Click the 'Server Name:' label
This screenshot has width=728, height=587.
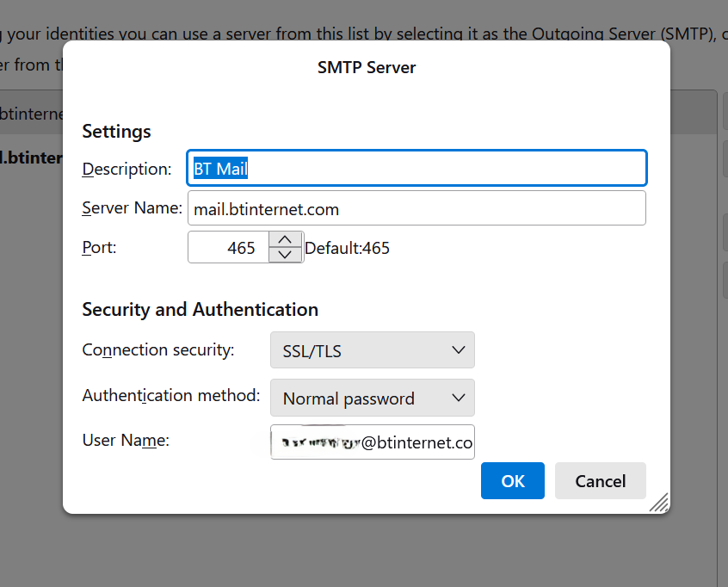click(x=133, y=208)
